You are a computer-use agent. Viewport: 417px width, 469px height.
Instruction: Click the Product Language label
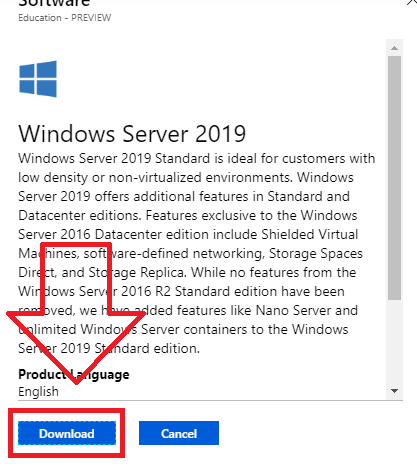pyautogui.click(x=74, y=374)
